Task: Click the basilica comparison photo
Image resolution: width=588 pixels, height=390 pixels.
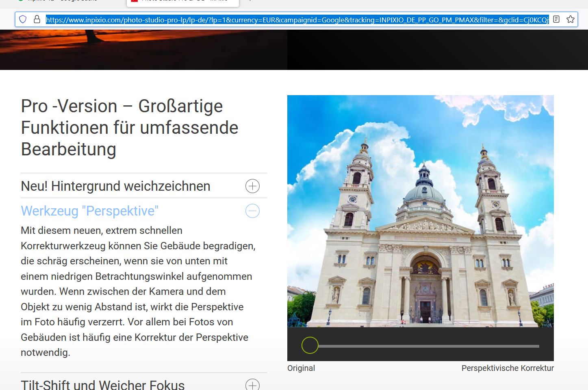Action: tap(420, 211)
